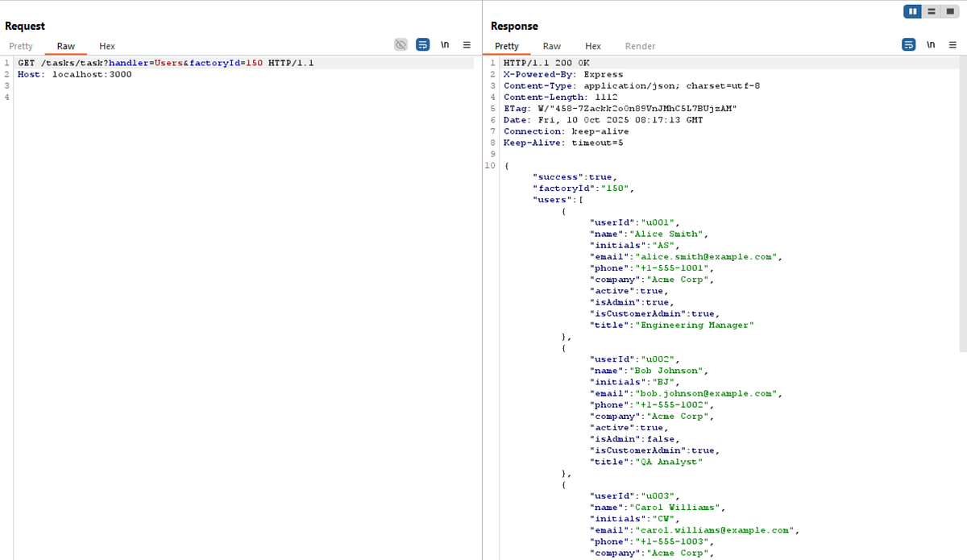Select the side-by-side split layout icon

coord(913,11)
